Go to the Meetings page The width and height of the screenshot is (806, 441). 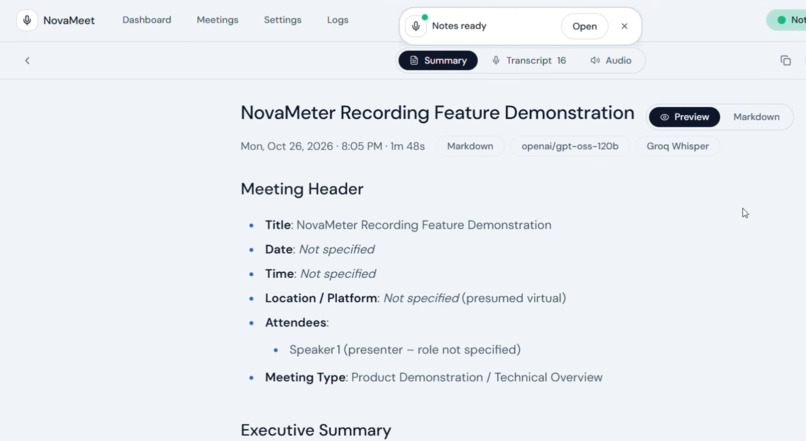click(x=217, y=20)
